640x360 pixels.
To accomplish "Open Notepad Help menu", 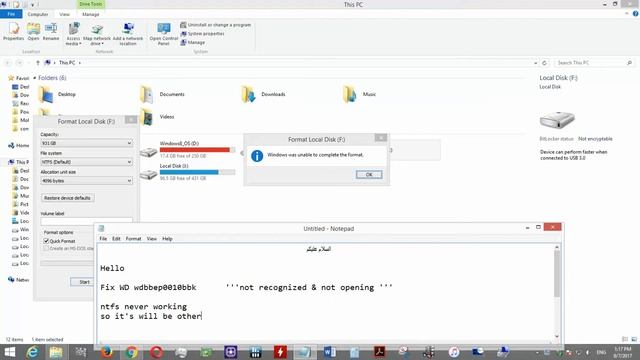I will (x=167, y=239).
